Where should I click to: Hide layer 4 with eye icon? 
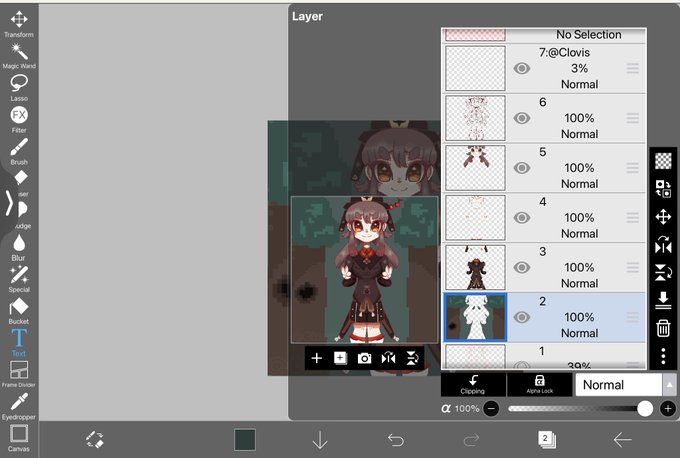coord(522,218)
